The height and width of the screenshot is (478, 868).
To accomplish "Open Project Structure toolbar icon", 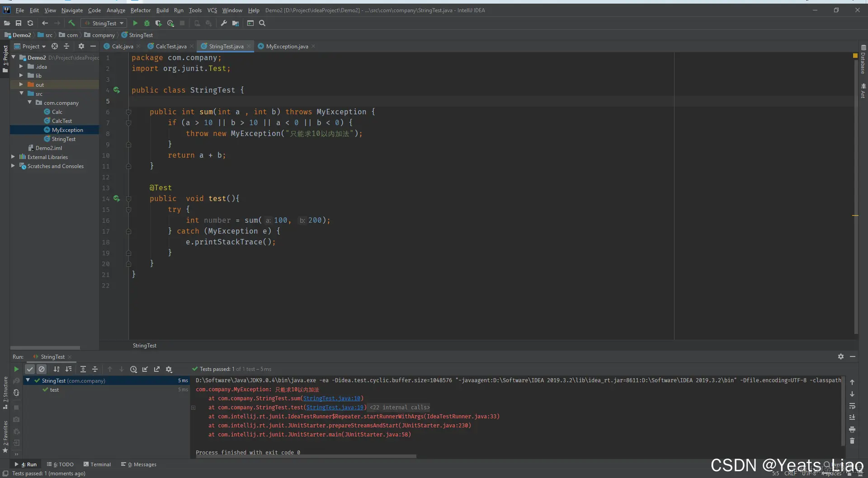I will pos(236,23).
